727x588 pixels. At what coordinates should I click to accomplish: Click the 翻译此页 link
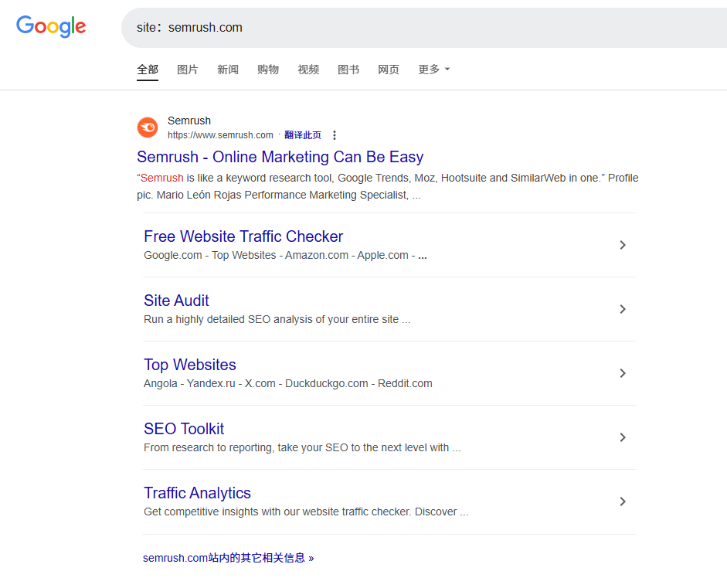click(x=303, y=135)
